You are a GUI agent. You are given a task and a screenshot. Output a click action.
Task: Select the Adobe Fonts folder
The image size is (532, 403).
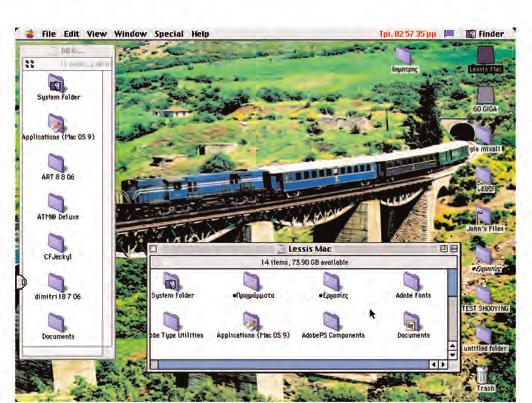pyautogui.click(x=413, y=286)
